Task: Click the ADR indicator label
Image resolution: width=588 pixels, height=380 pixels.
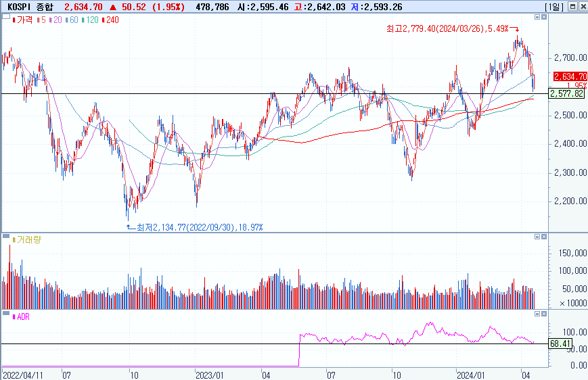Action: click(x=21, y=317)
